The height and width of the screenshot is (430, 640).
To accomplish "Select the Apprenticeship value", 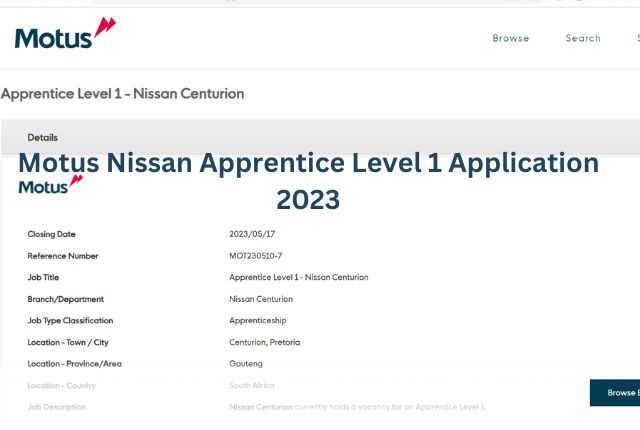I will (x=258, y=321).
